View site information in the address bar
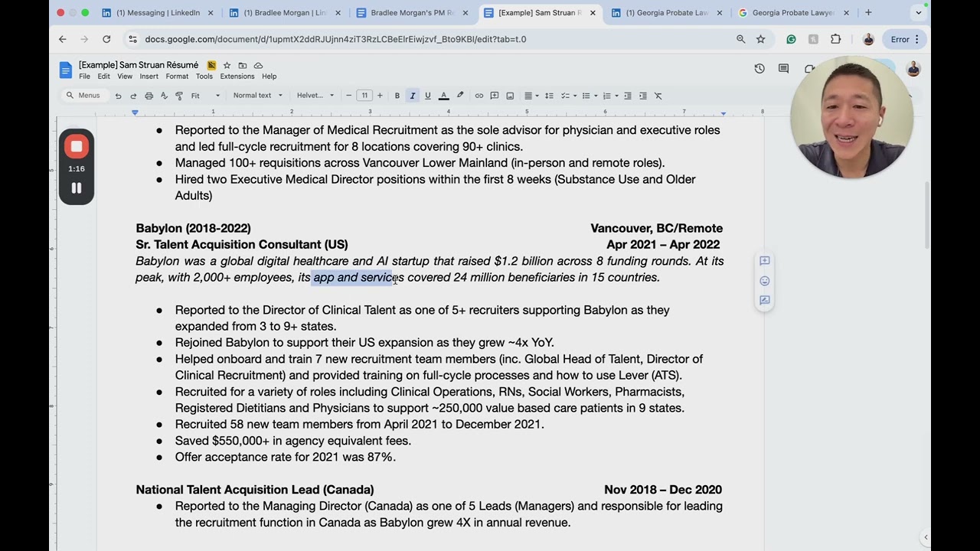The height and width of the screenshot is (551, 980). tap(132, 39)
